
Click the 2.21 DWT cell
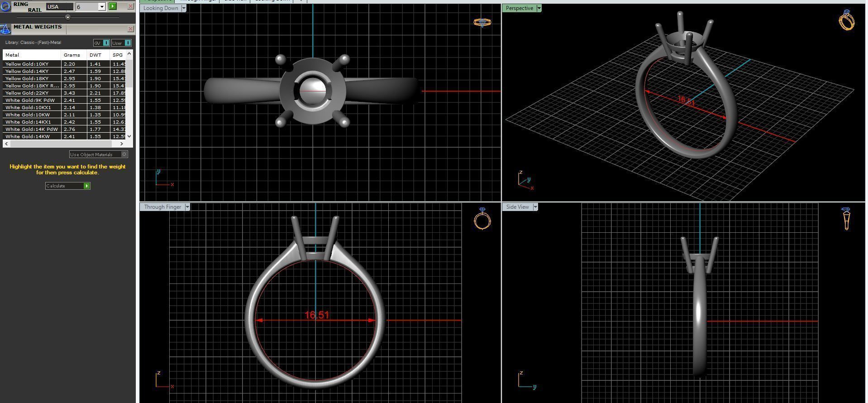(98, 93)
